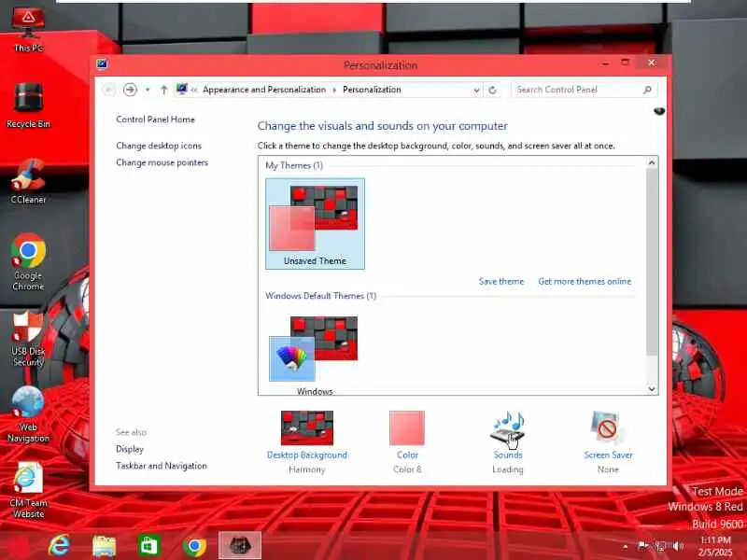Screen dimensions: 747x560
Task: Launch CCleaner from the desktop
Action: point(28,181)
